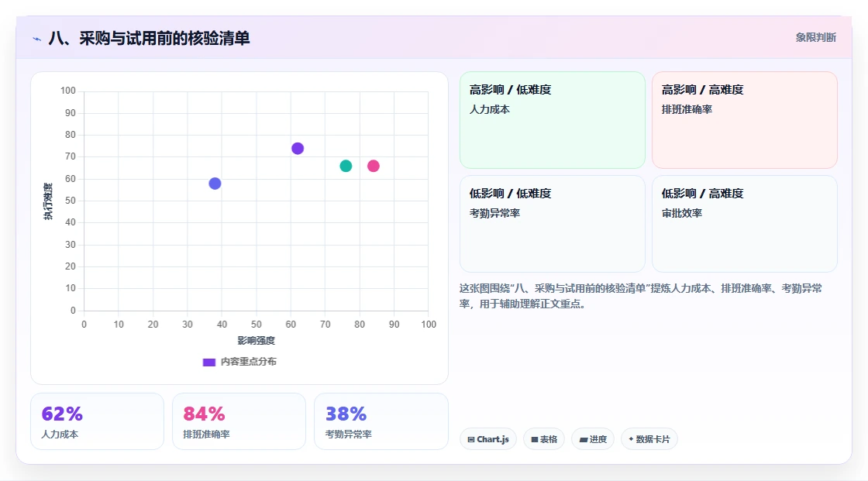Open the 高影响 / 高难度 quadrant card
Viewport: 868px width, 481px height.
(x=745, y=120)
